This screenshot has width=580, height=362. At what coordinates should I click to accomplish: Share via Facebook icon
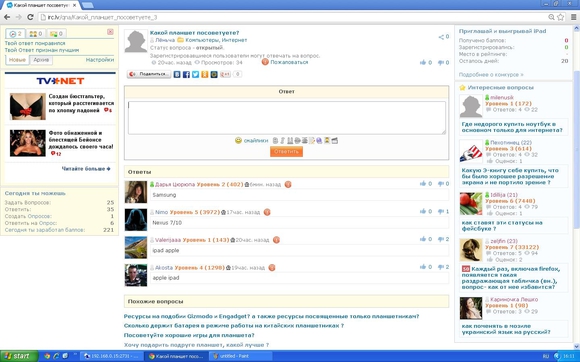coord(186,74)
